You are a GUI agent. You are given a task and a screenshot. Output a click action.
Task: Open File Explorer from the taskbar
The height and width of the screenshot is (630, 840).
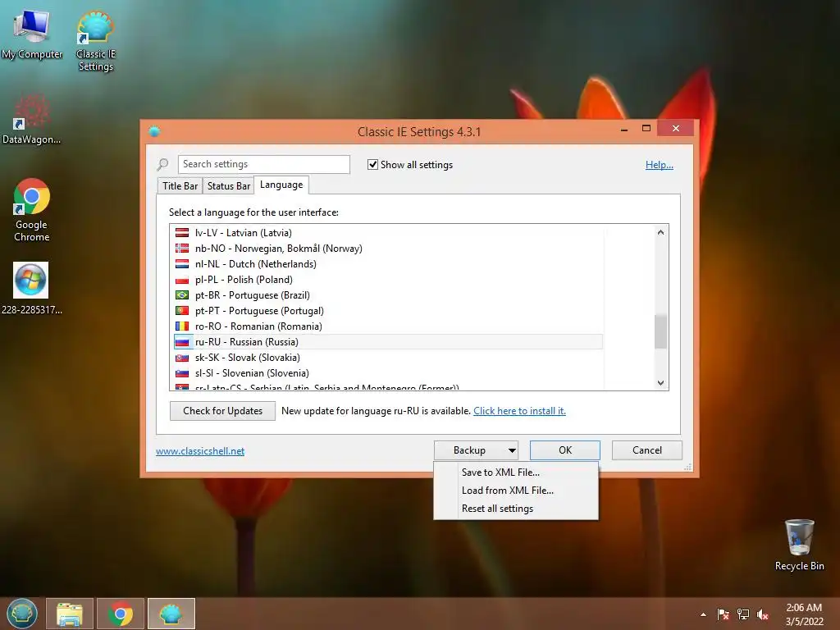[70, 614]
